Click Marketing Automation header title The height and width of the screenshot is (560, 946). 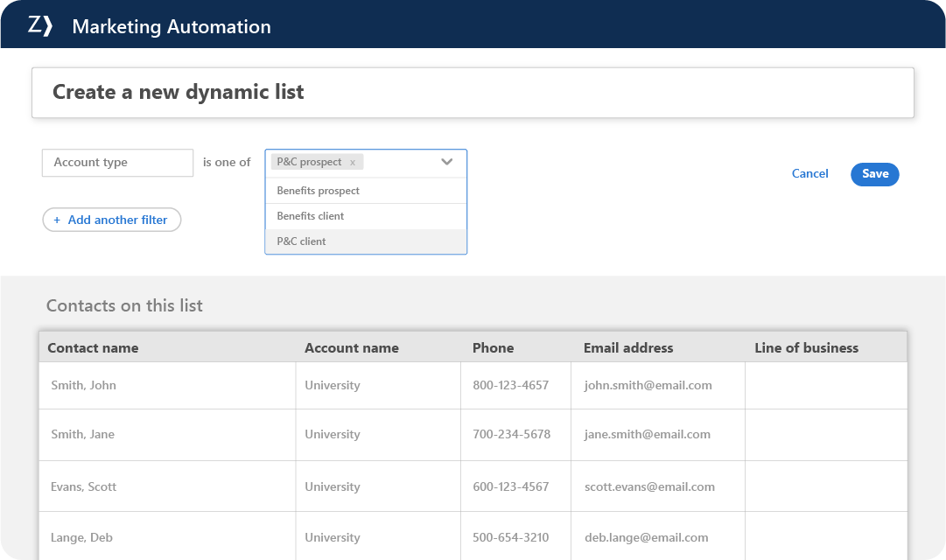172,26
